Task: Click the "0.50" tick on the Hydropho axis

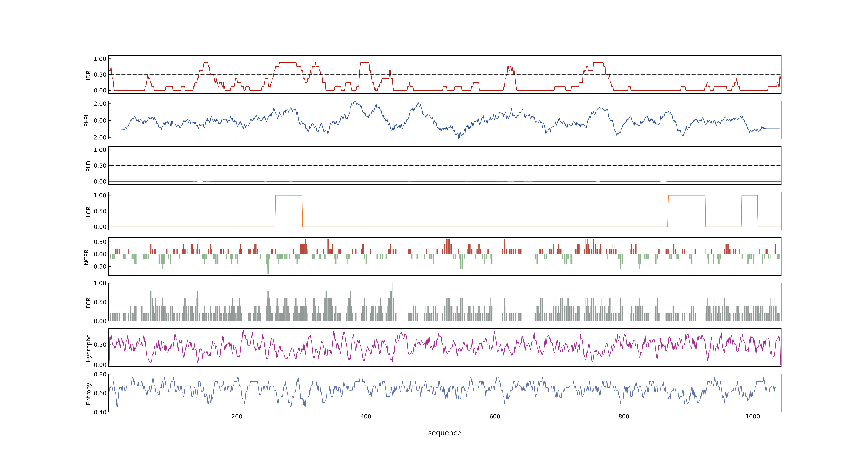Action: tap(100, 345)
